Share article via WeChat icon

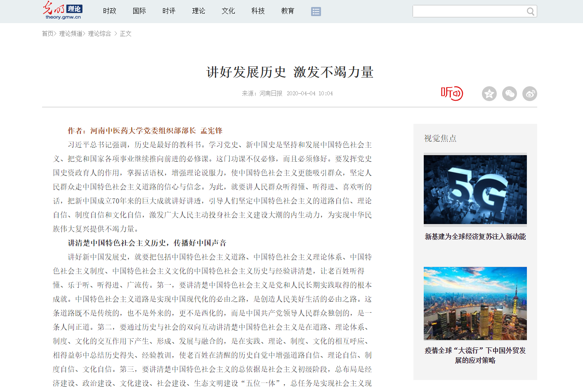(x=509, y=94)
